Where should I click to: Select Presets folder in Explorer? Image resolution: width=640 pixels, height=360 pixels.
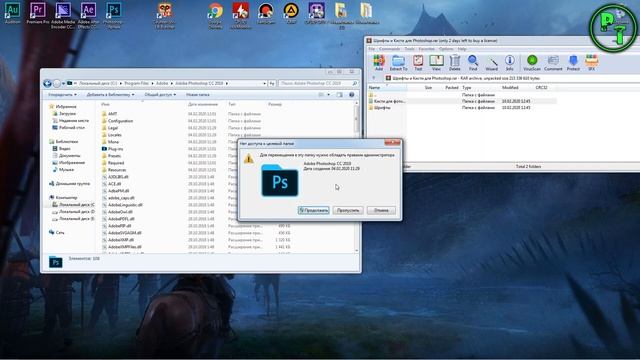pyautogui.click(x=111, y=156)
